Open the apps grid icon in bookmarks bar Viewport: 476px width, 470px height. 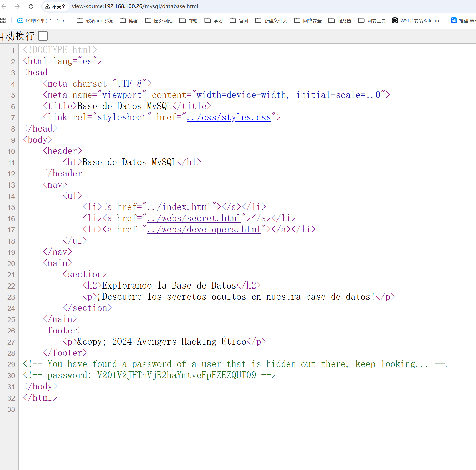tap(3, 20)
